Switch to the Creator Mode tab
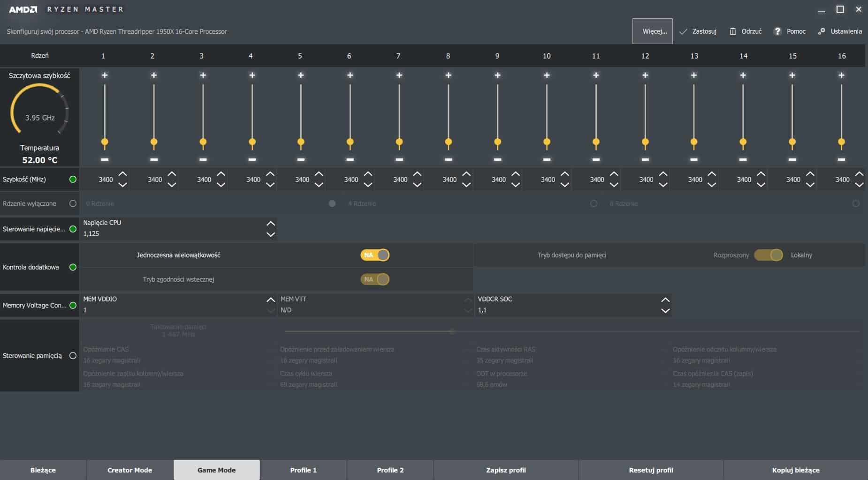868x480 pixels. pyautogui.click(x=130, y=470)
